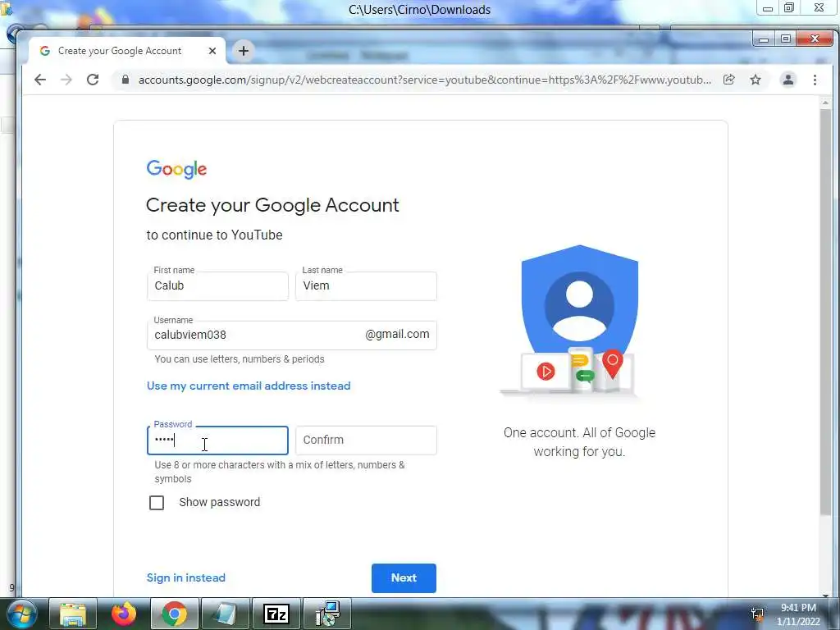The image size is (840, 630).
Task: Click the text 'to continue to YouTube'
Action: [x=214, y=235]
